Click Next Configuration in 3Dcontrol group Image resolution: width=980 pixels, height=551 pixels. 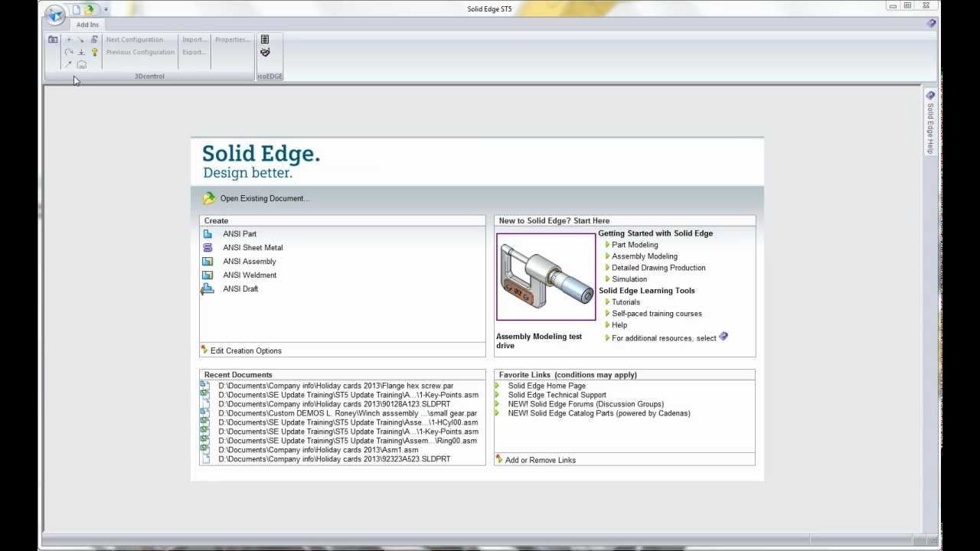[x=135, y=39]
